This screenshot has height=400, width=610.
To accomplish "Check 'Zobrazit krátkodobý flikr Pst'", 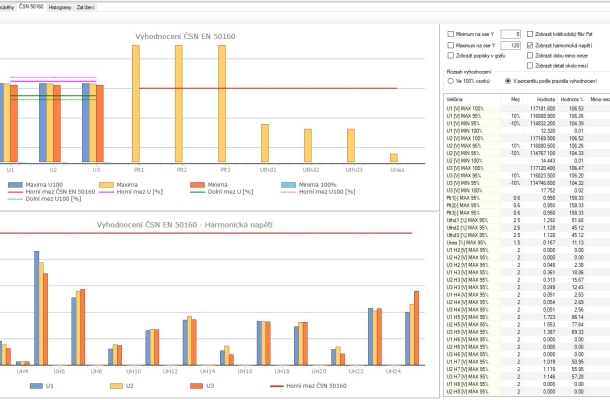I will [528, 33].
